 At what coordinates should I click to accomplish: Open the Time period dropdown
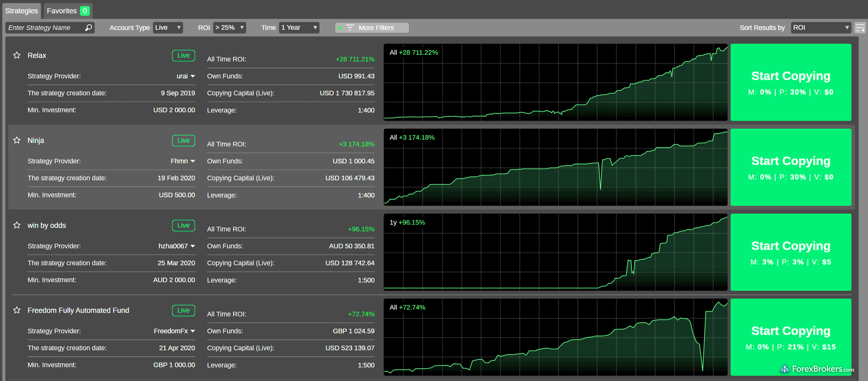click(x=299, y=28)
